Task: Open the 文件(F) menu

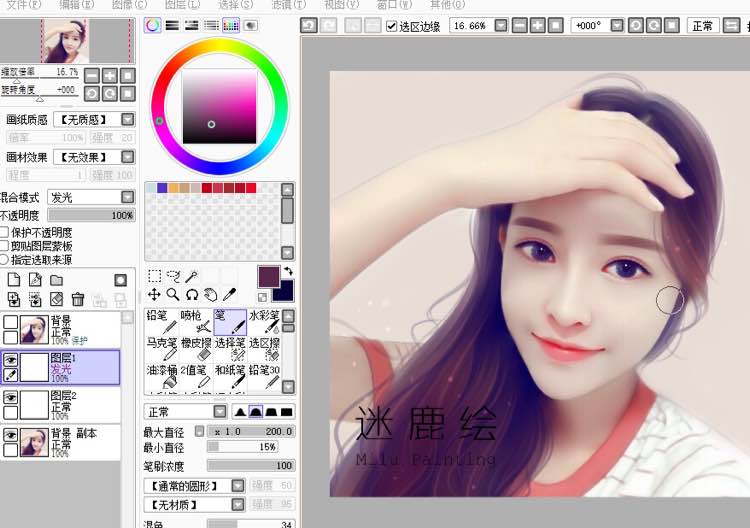Action: 23,5
